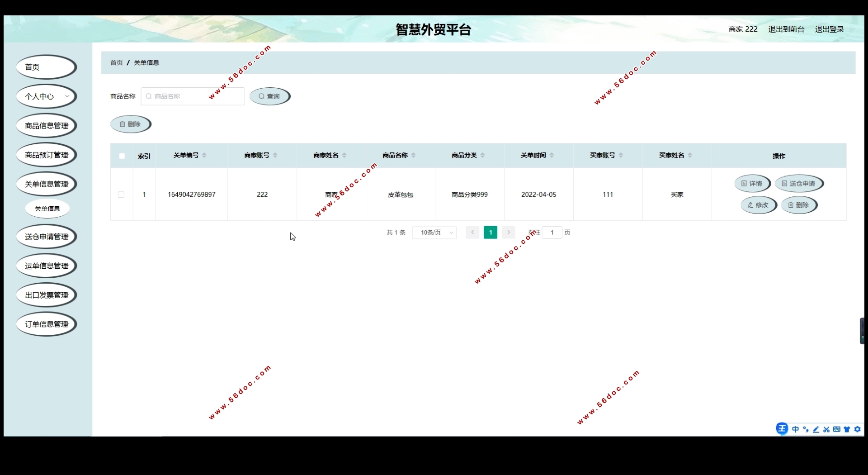868x475 pixels.
Task: Expand the 个人中心 sidebar menu
Action: [46, 96]
